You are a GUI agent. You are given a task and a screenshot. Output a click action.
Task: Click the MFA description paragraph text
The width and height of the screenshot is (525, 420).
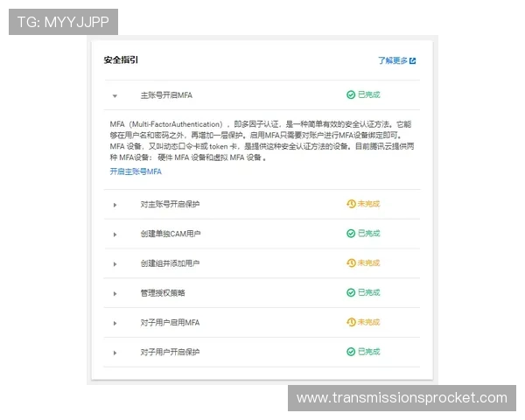(x=262, y=141)
